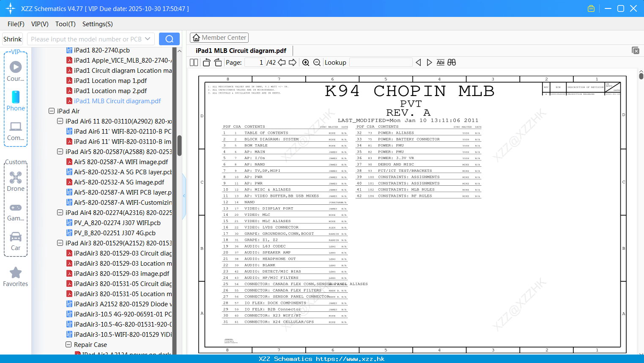Open Member Center
The width and height of the screenshot is (644, 363).
click(x=219, y=38)
